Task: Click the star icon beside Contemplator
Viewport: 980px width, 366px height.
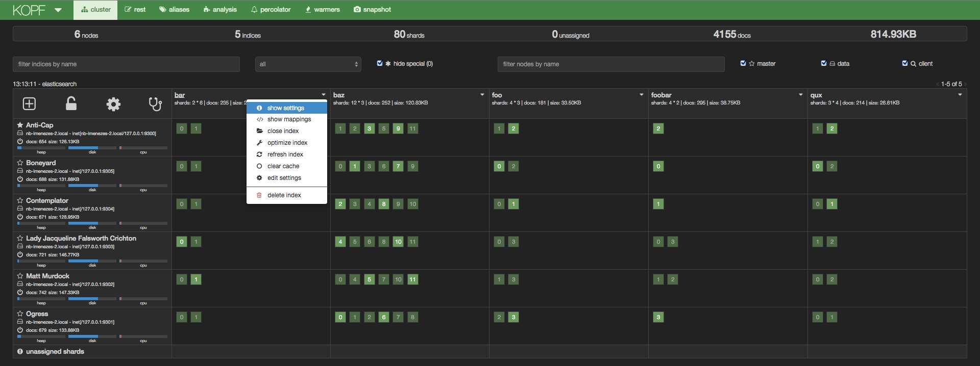Action: point(20,200)
